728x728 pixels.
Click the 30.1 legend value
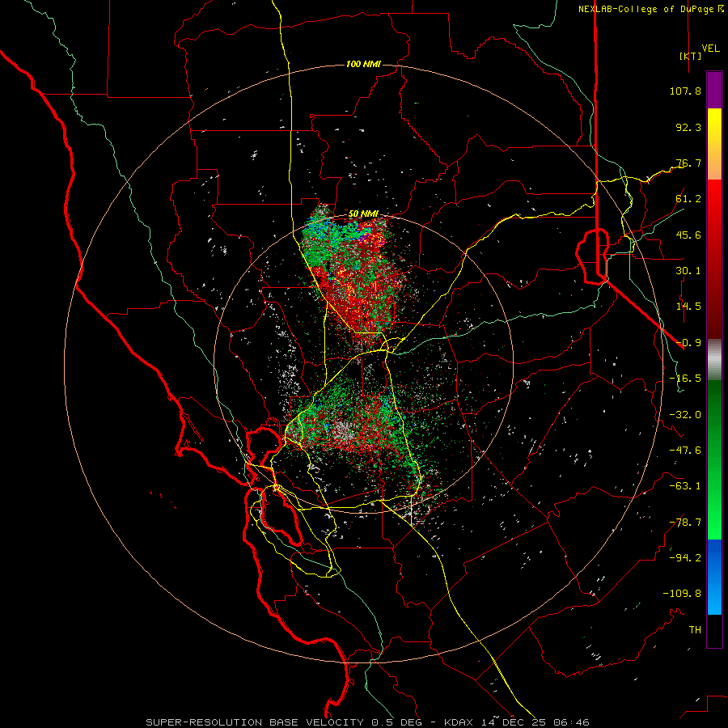click(688, 271)
